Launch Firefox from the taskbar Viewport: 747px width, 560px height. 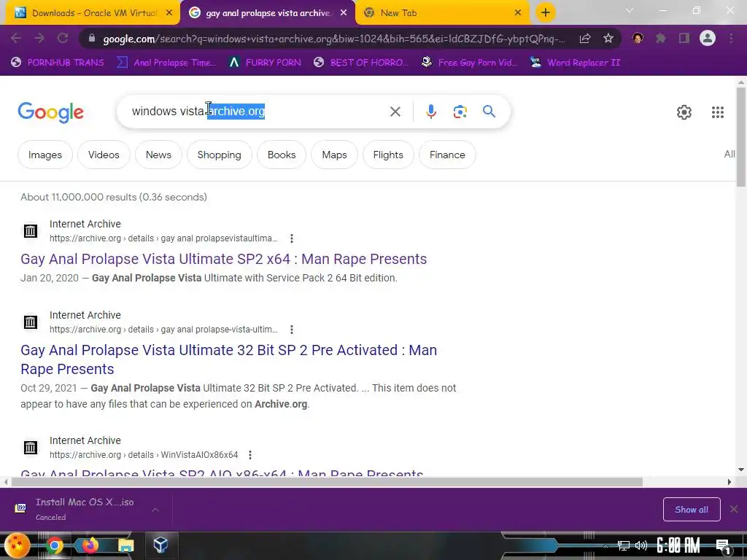point(90,545)
